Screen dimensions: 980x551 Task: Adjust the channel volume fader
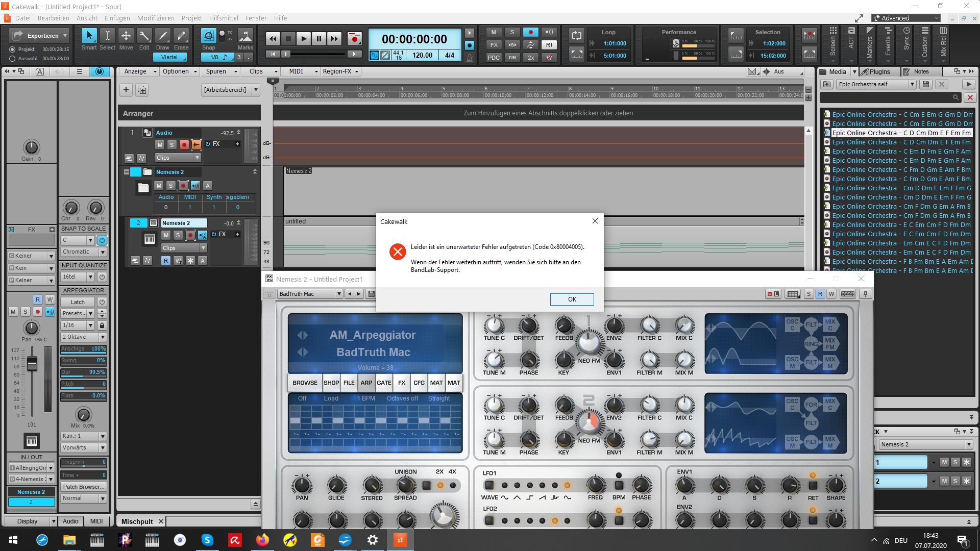point(32,364)
